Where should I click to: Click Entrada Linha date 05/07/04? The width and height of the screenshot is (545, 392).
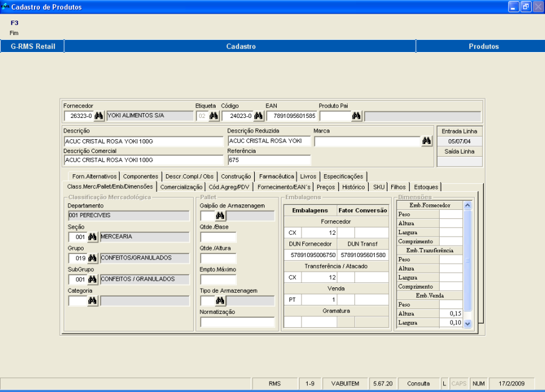pyautogui.click(x=460, y=142)
